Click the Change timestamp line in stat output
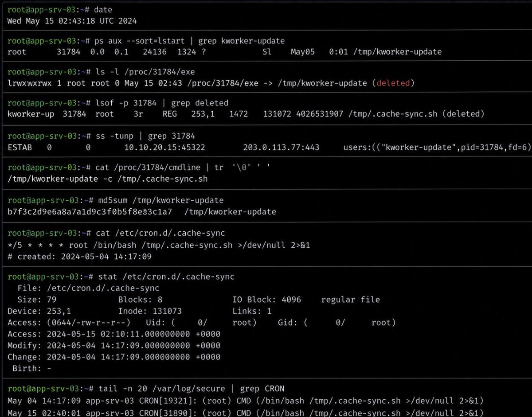 (x=114, y=357)
